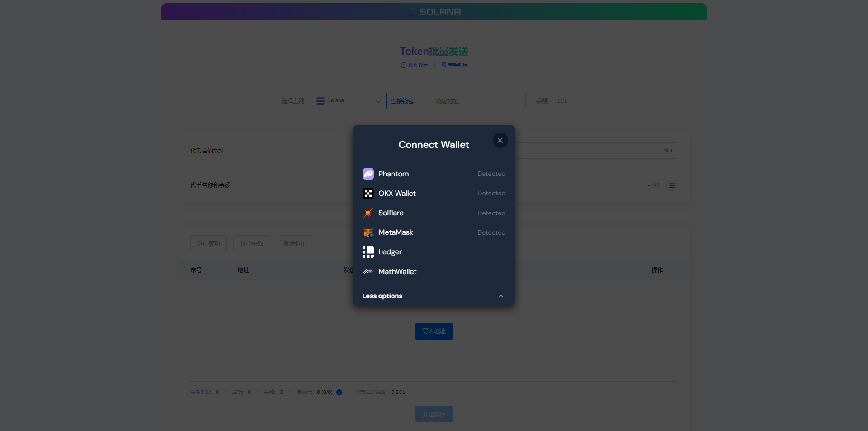The width and height of the screenshot is (868, 431).
Task: Select Phantom wallet option
Action: 434,174
